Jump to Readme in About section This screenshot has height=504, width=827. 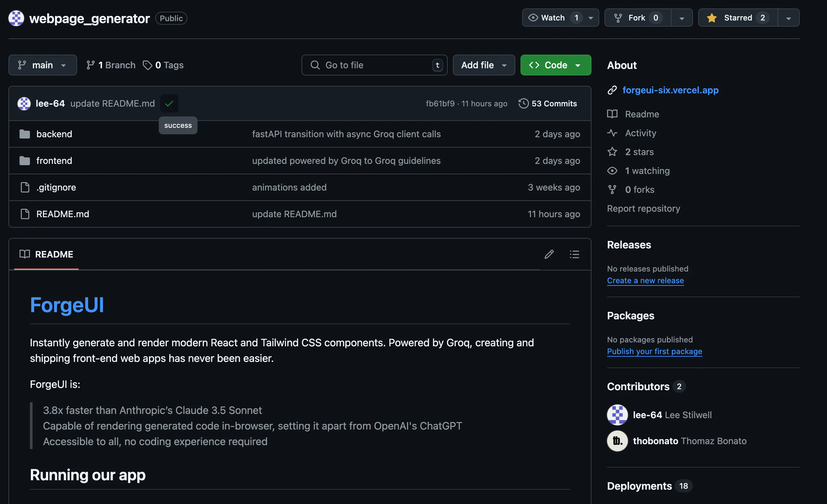click(x=642, y=114)
